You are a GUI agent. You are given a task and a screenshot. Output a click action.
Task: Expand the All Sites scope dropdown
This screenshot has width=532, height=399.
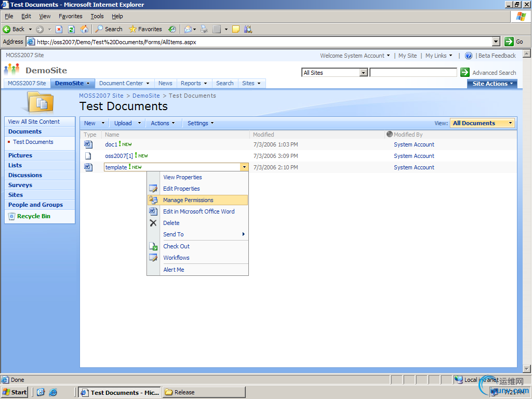(x=363, y=73)
